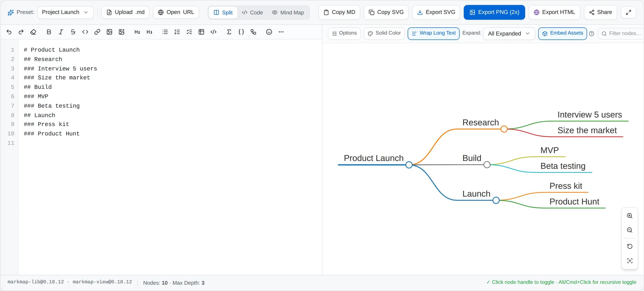Focus the Filter nodes search field
The height and width of the screenshot is (291, 644).
621,34
